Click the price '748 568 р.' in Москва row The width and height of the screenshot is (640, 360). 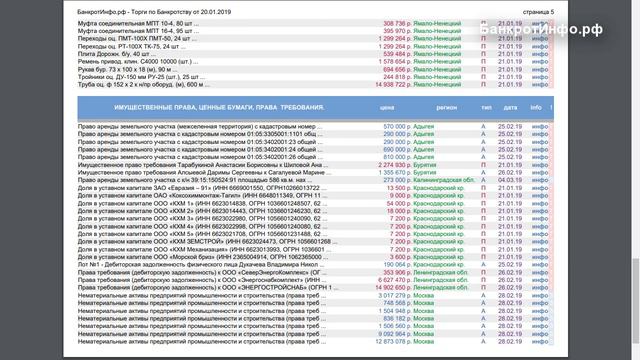tap(398, 303)
